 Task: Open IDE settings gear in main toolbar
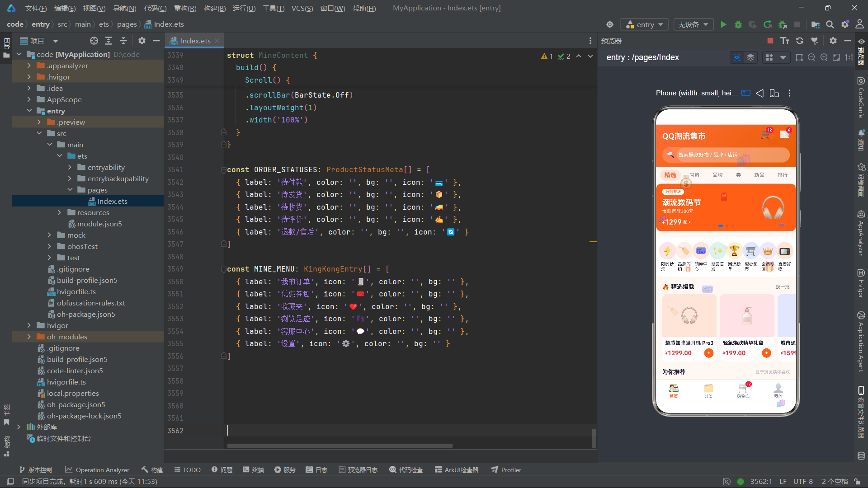click(x=845, y=24)
